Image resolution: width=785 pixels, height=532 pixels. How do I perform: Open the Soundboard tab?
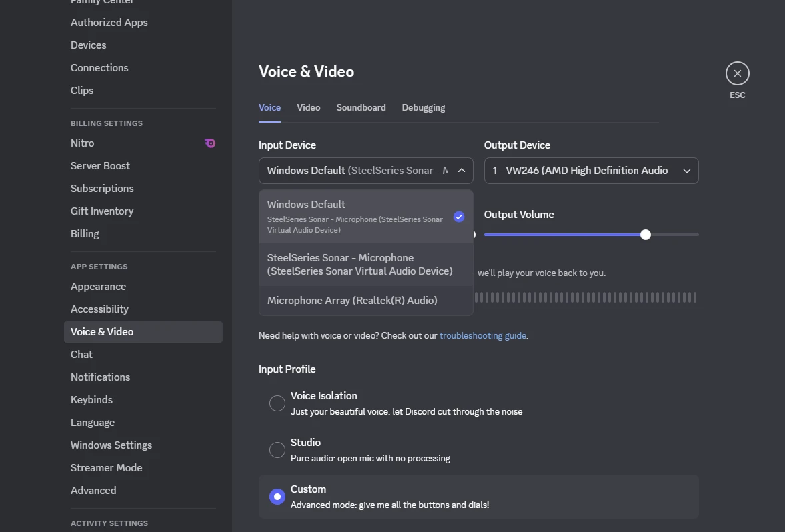361,107
